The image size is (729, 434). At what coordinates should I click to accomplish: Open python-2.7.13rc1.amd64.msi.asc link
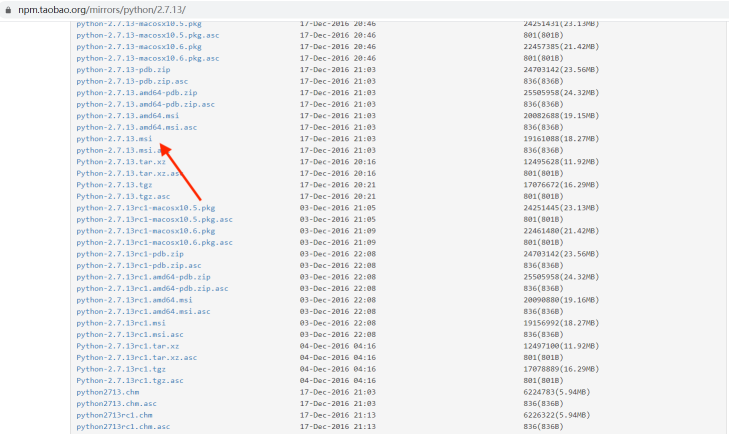click(x=143, y=311)
